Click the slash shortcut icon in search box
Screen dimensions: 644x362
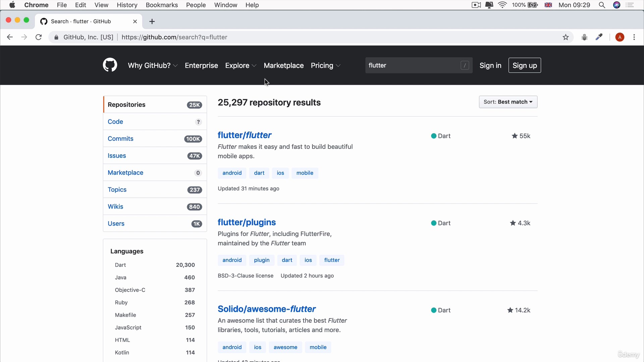tap(465, 65)
